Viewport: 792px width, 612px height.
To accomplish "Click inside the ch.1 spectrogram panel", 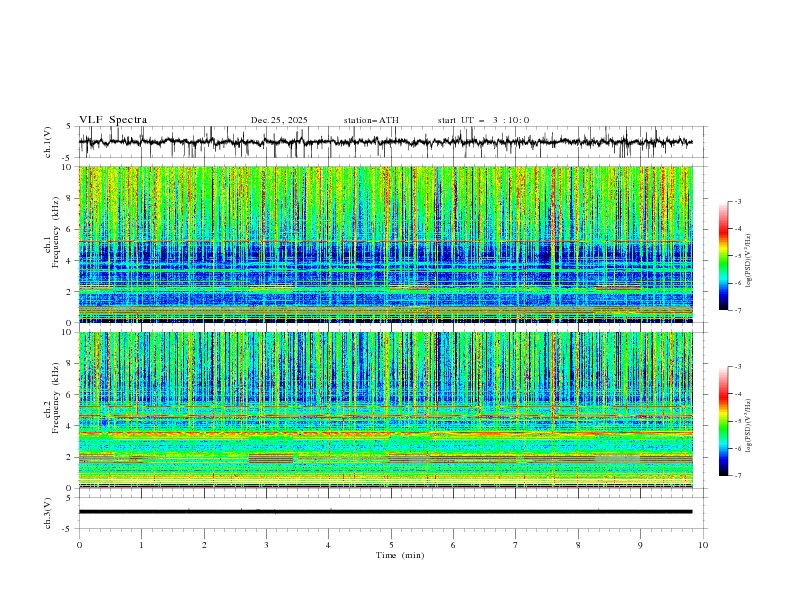I will pos(390,244).
